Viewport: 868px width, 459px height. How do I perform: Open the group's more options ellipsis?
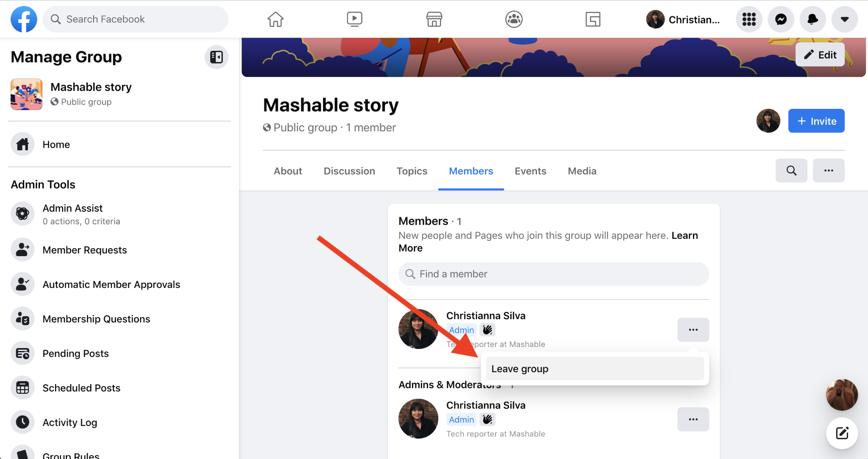[829, 171]
